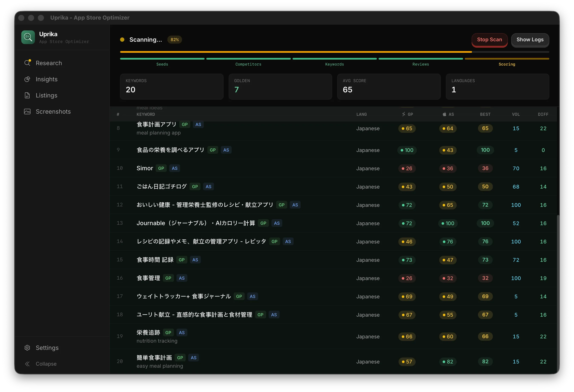Click the Screenshots image icon
Viewport: 574px width, 392px height.
point(27,112)
